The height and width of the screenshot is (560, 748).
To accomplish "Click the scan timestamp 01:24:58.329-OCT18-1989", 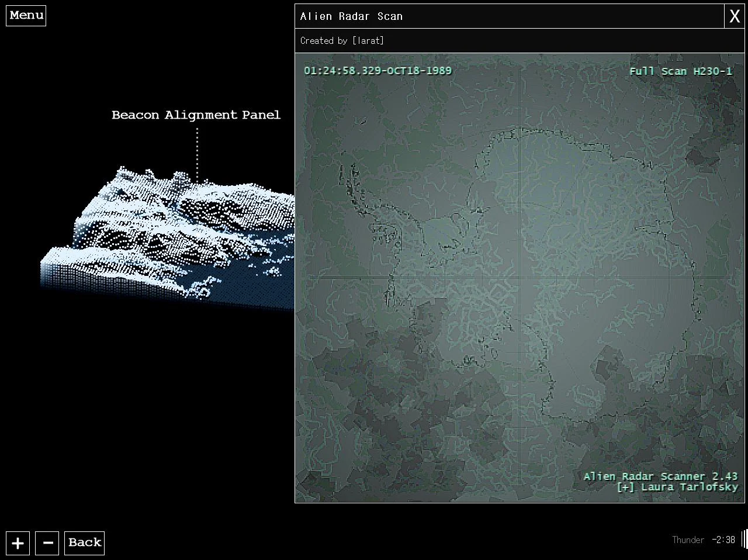I will [x=378, y=71].
